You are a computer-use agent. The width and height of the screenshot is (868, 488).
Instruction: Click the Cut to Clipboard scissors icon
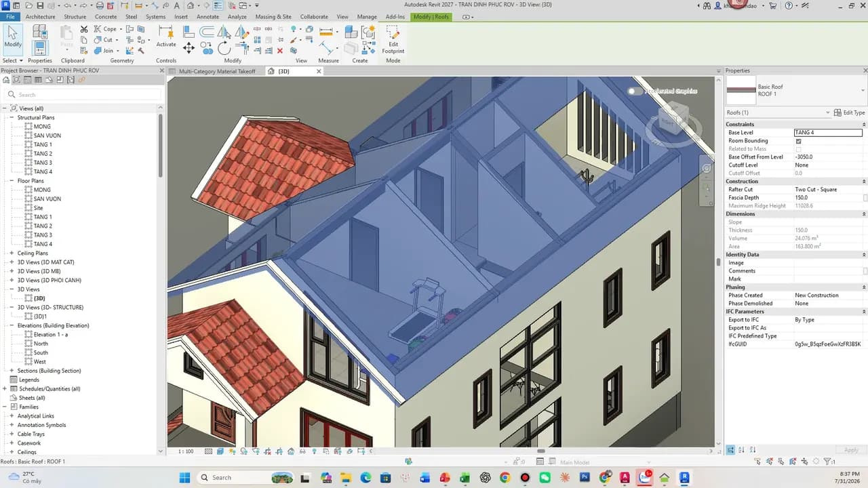[x=84, y=29]
